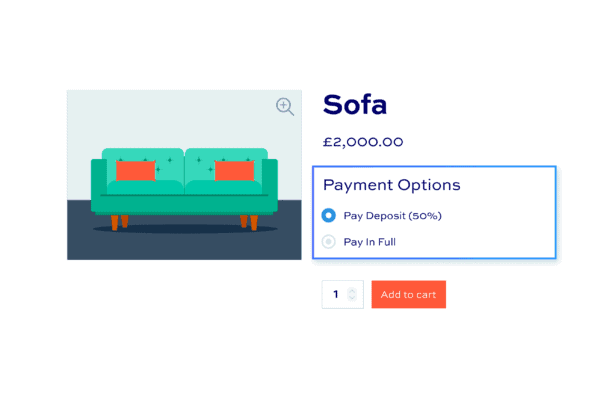Click the right orange cushion in image

pyautogui.click(x=234, y=170)
